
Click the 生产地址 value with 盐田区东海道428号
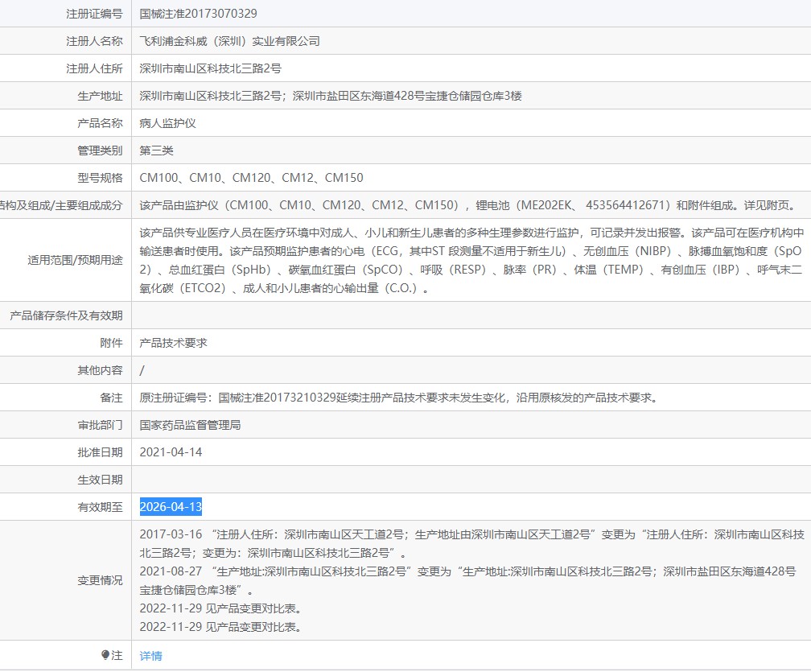tap(331, 96)
